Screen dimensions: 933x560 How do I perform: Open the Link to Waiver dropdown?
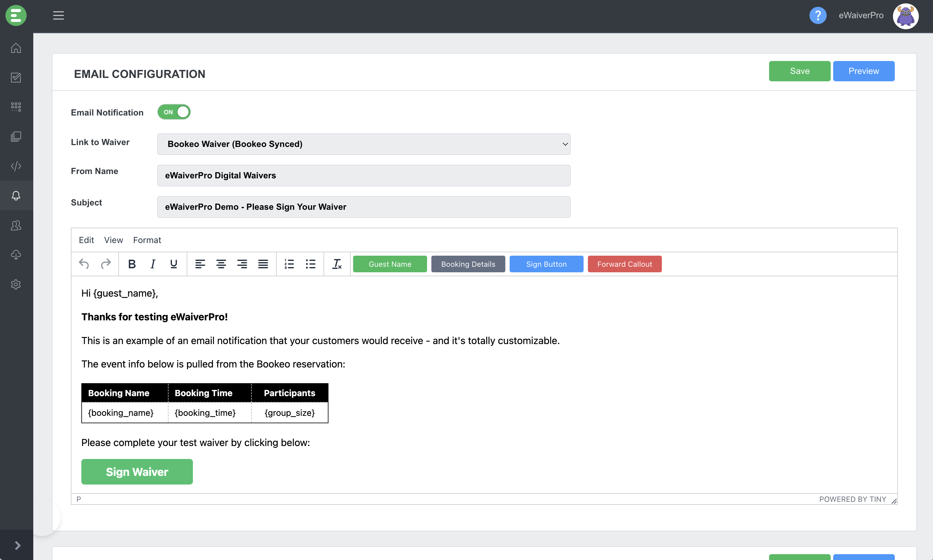point(364,144)
